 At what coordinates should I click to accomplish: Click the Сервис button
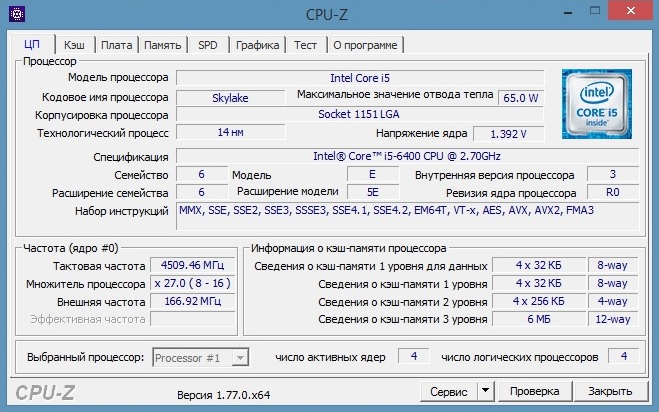click(449, 391)
